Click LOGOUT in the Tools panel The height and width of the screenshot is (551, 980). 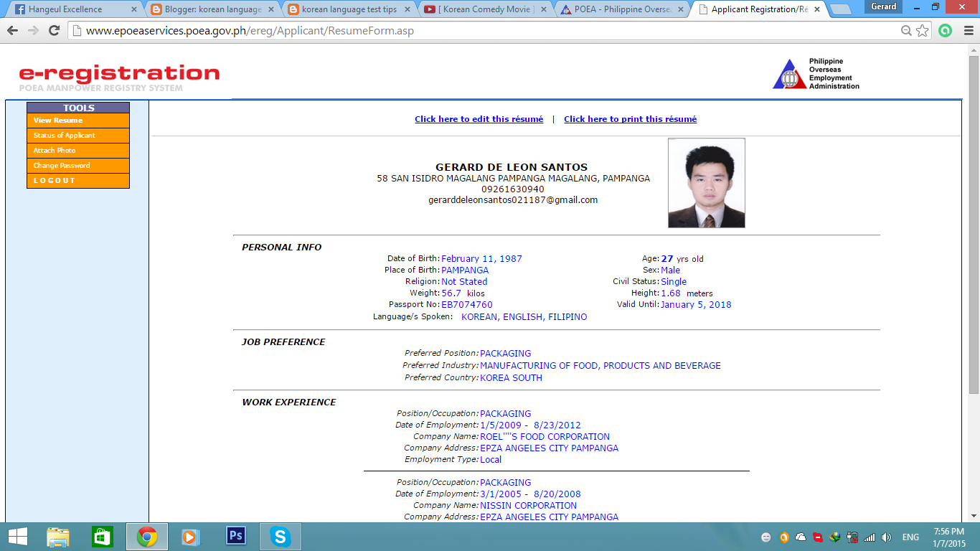(x=77, y=180)
